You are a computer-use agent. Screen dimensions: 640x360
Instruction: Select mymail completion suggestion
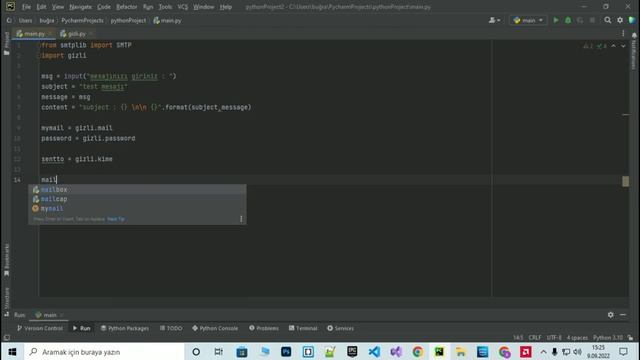(x=137, y=208)
